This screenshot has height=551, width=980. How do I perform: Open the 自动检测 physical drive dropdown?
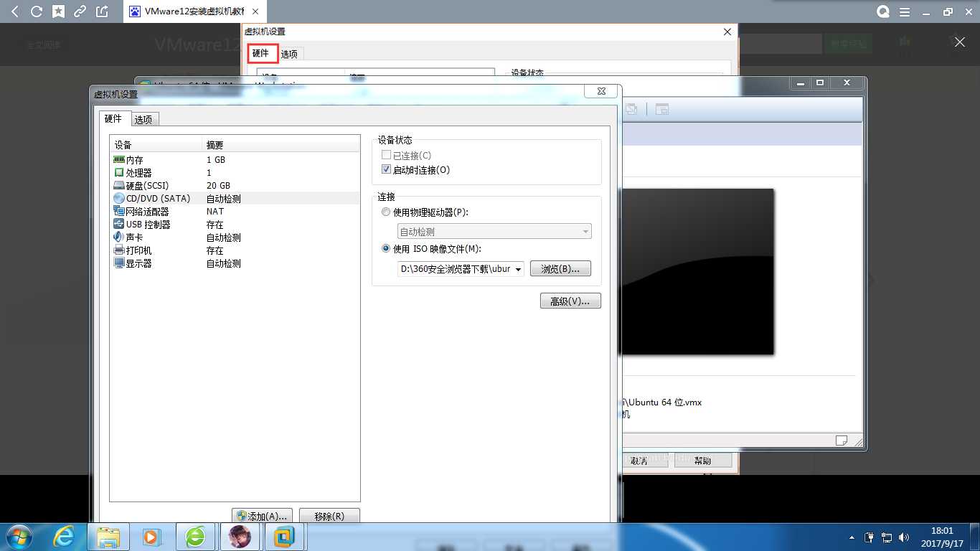click(x=494, y=232)
